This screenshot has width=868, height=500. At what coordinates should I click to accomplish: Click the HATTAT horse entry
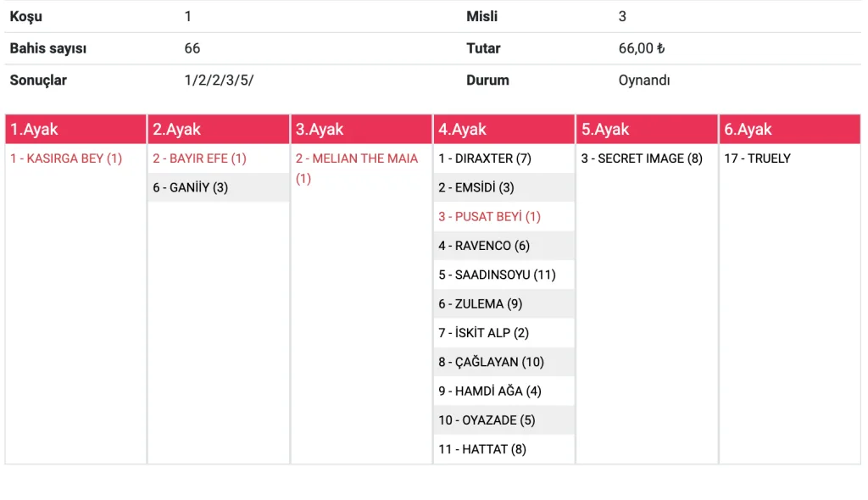482,449
